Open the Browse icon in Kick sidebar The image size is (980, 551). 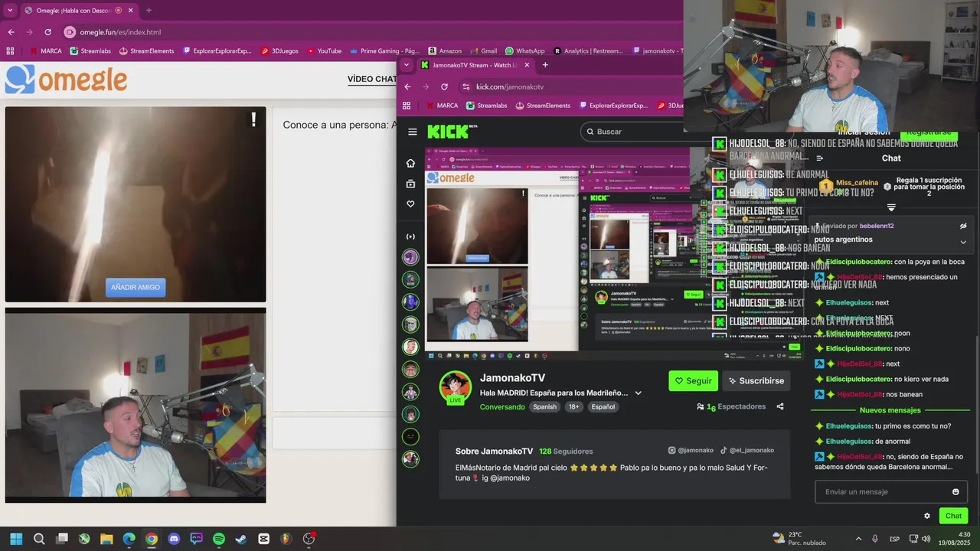point(410,184)
